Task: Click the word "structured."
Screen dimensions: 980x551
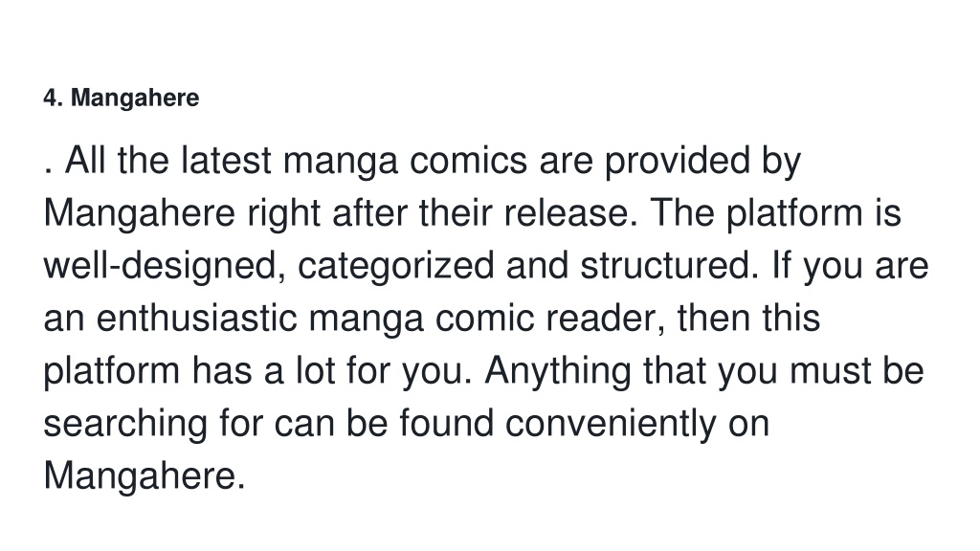Action: (x=669, y=266)
